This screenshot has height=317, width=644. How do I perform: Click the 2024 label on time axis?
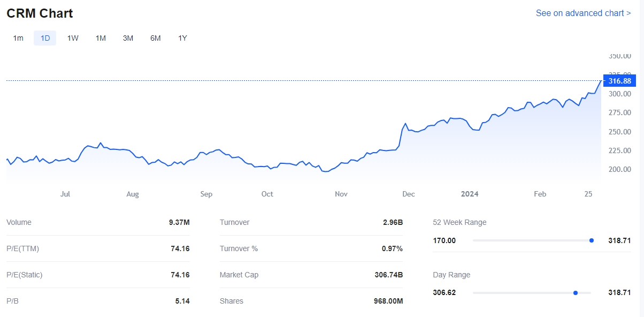point(470,194)
